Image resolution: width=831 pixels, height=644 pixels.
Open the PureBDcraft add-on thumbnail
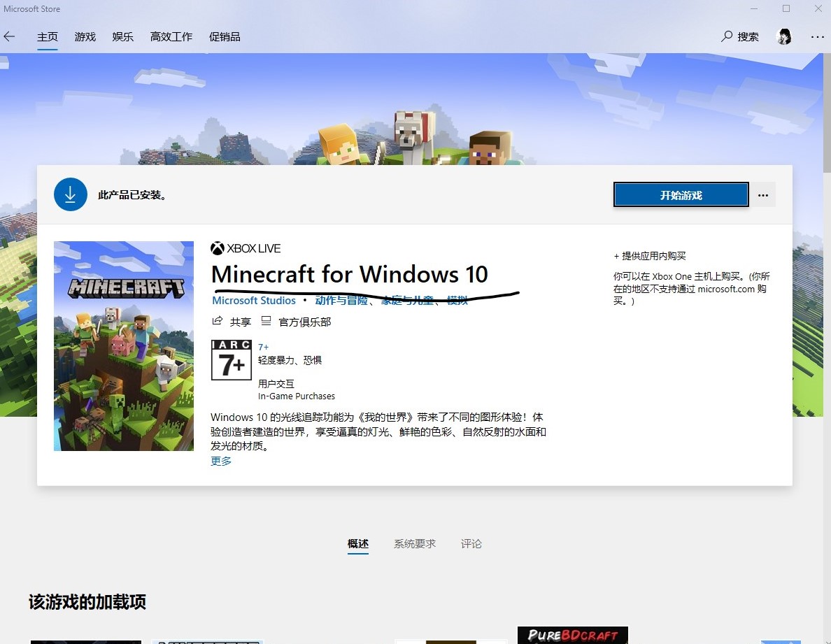[573, 635]
